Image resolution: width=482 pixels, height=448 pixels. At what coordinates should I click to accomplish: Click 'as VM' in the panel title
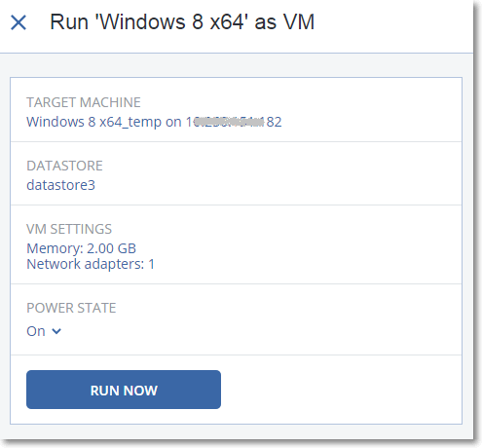tap(284, 22)
